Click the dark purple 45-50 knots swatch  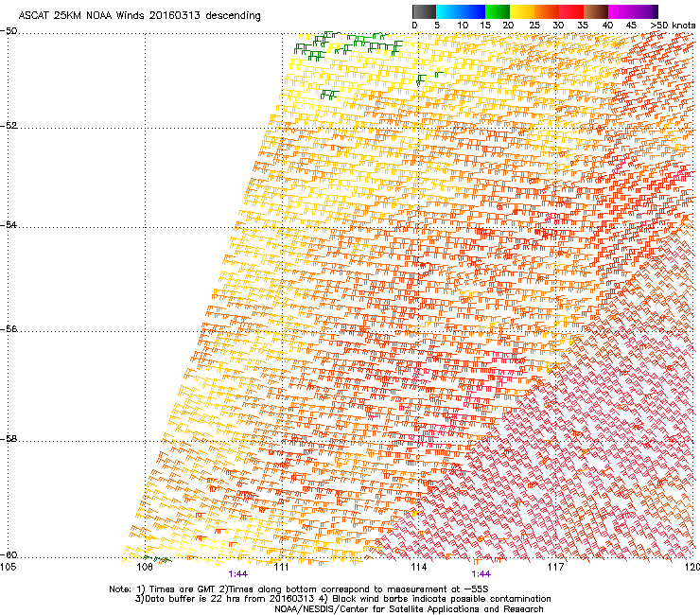645,11
